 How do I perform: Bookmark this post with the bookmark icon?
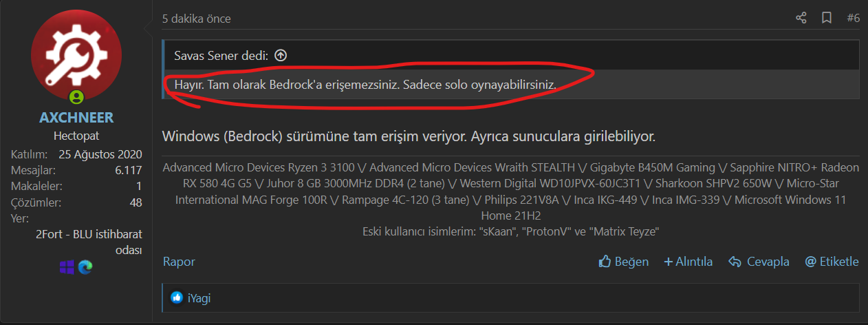827,18
